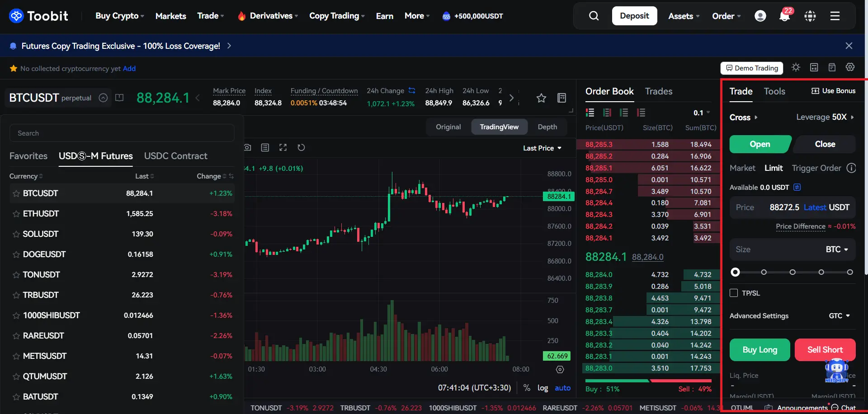Click the order size slider handle
The width and height of the screenshot is (868, 414).
(x=736, y=272)
